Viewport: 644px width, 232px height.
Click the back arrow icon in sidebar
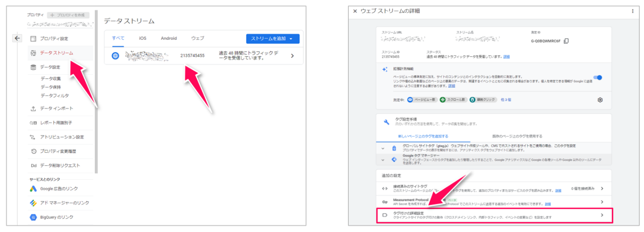[17, 38]
